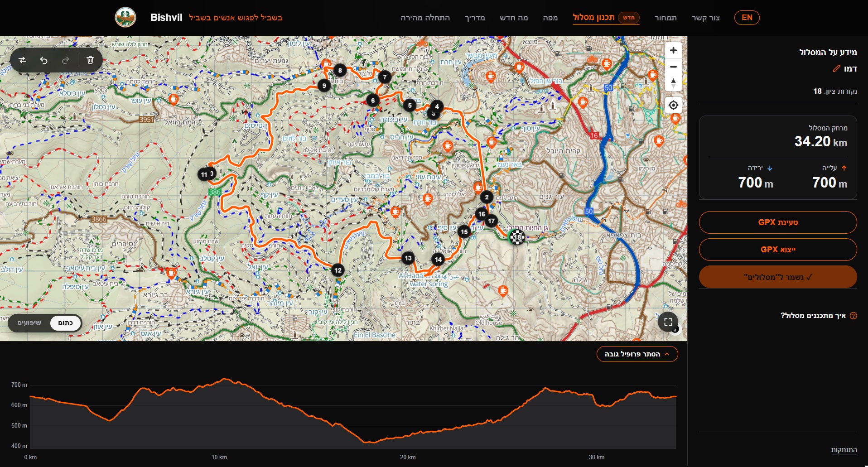The height and width of the screenshot is (467, 868).
Task: Click the Bishvil logo emblem
Action: point(125,18)
